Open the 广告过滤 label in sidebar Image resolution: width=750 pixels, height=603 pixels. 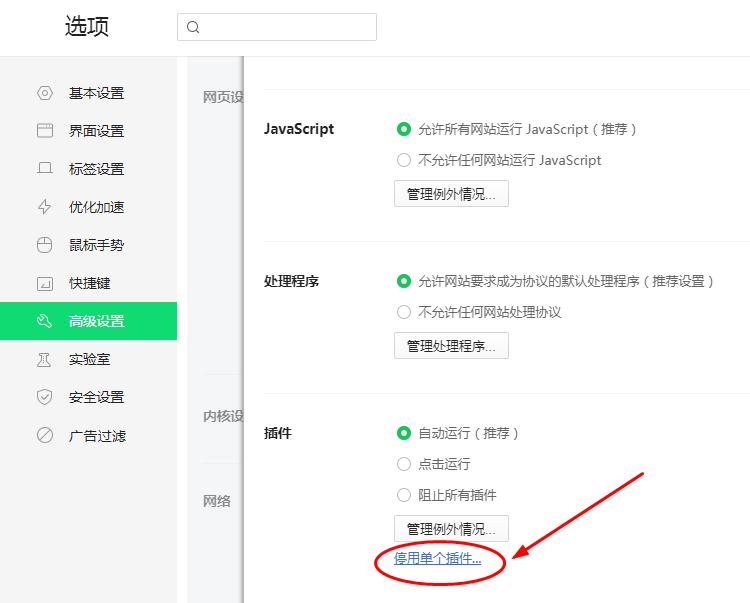coord(97,436)
